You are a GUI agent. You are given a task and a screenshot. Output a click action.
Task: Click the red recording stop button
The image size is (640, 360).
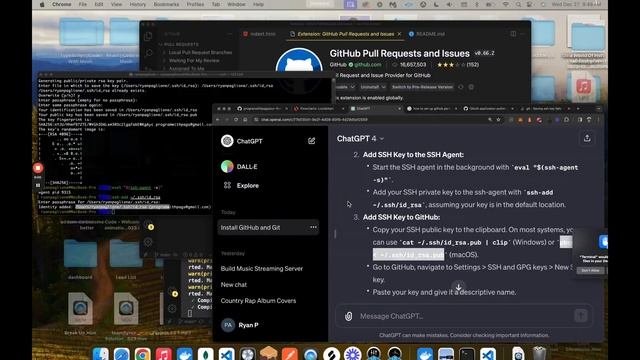[x=38, y=168]
